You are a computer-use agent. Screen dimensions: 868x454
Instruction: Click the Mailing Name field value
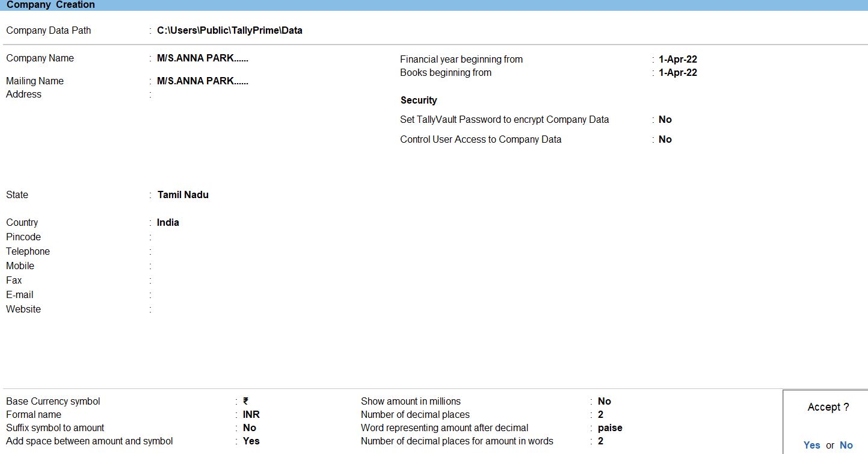(x=202, y=81)
